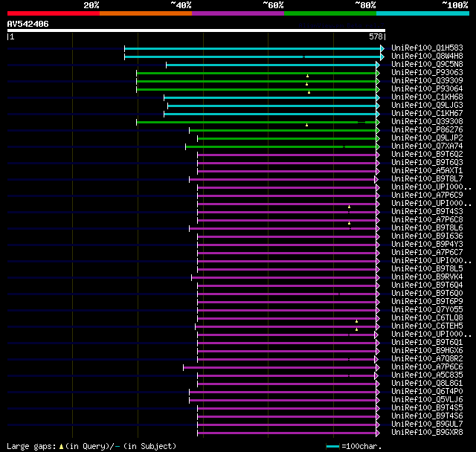Click the yellow gap marker on P93064 row
This screenshot has width=476, height=452.
(x=309, y=92)
